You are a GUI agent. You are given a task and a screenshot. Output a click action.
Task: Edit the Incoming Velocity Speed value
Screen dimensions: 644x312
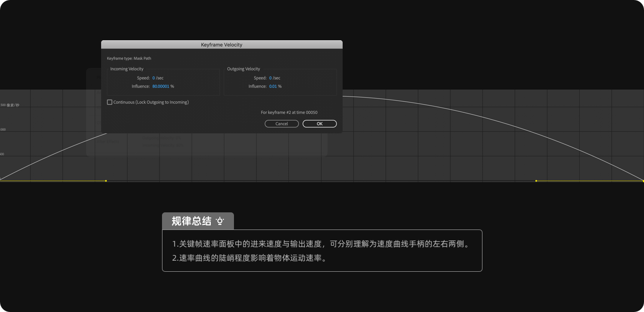(153, 78)
